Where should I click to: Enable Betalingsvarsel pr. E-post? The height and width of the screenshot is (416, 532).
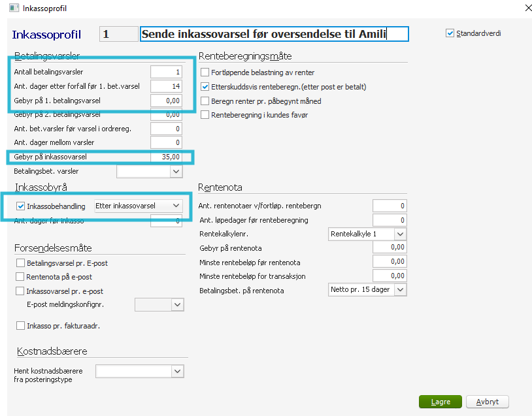click(x=20, y=263)
